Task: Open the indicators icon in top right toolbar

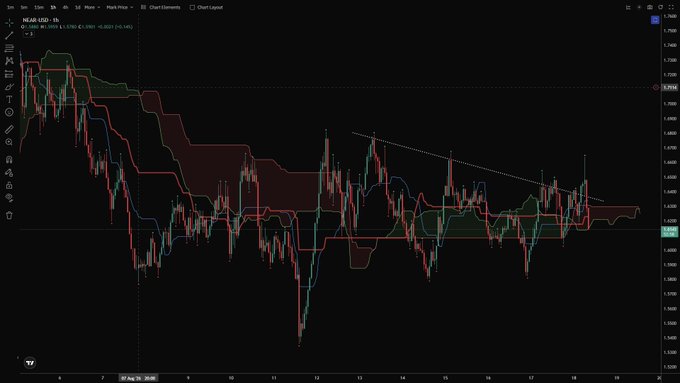Action: coord(628,7)
